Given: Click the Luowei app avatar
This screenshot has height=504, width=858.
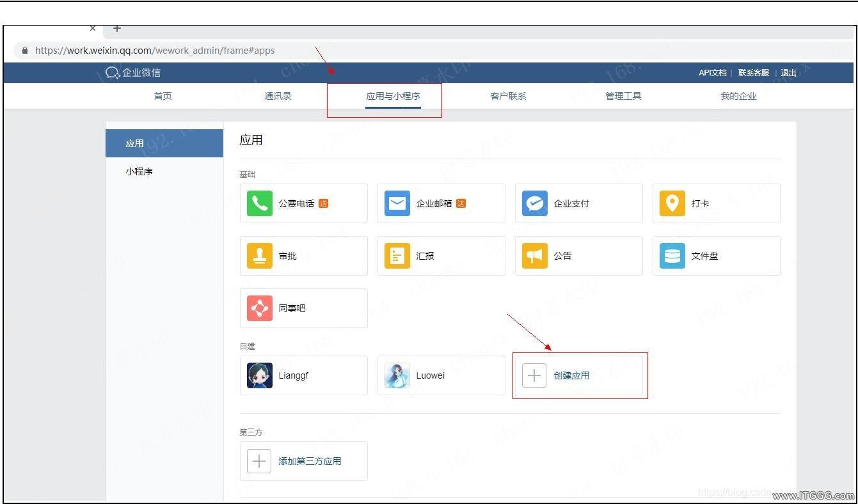Looking at the screenshot, I should click(397, 375).
